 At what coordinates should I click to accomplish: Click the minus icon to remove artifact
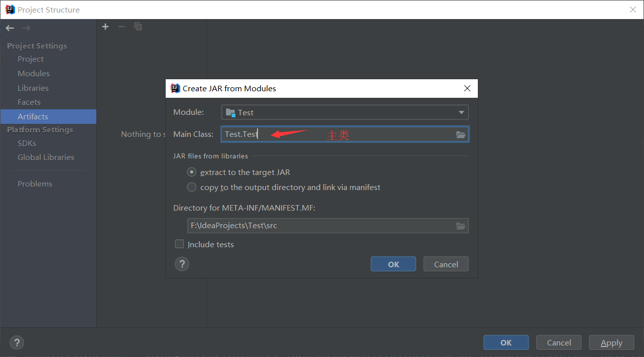point(121,27)
